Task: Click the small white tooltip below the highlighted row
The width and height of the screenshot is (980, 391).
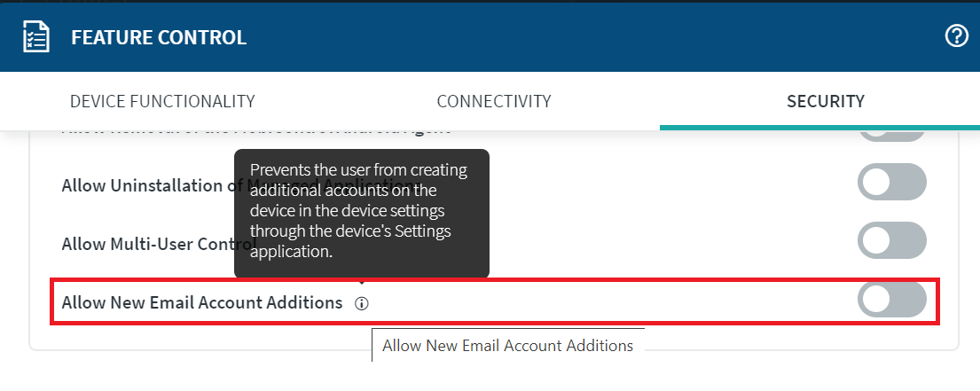Action: pyautogui.click(x=507, y=346)
